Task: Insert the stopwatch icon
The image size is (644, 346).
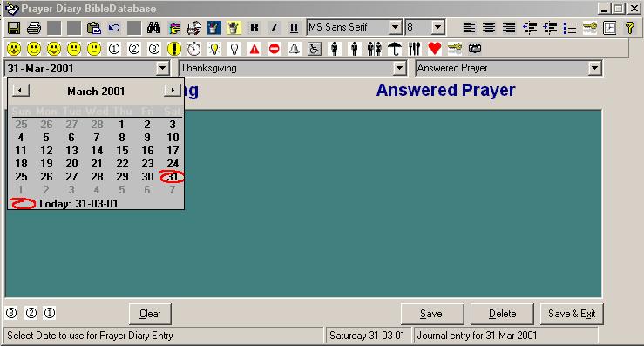Action: pos(193,49)
